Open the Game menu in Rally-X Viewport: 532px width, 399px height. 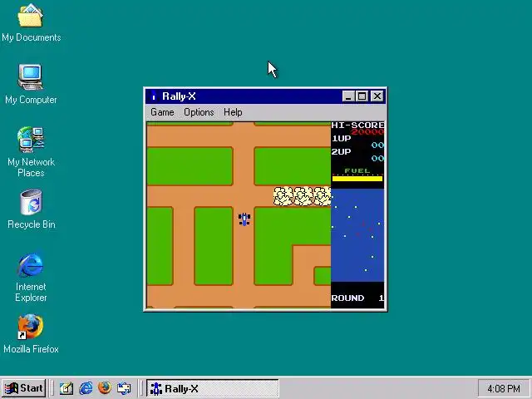click(x=162, y=112)
